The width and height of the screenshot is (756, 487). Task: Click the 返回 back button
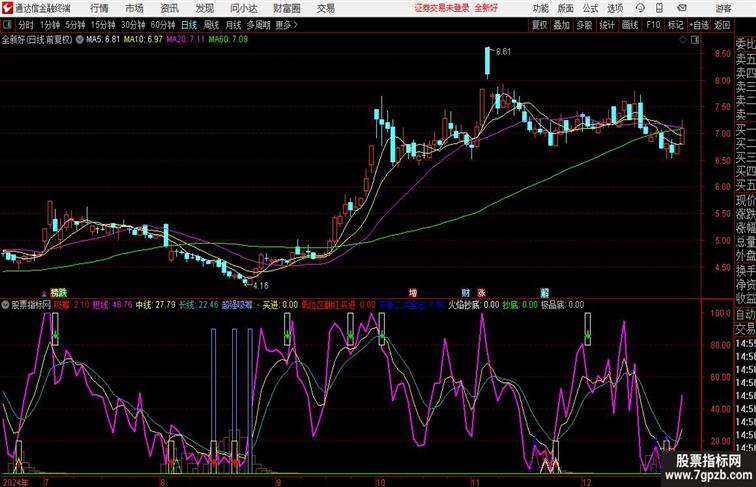(722, 25)
